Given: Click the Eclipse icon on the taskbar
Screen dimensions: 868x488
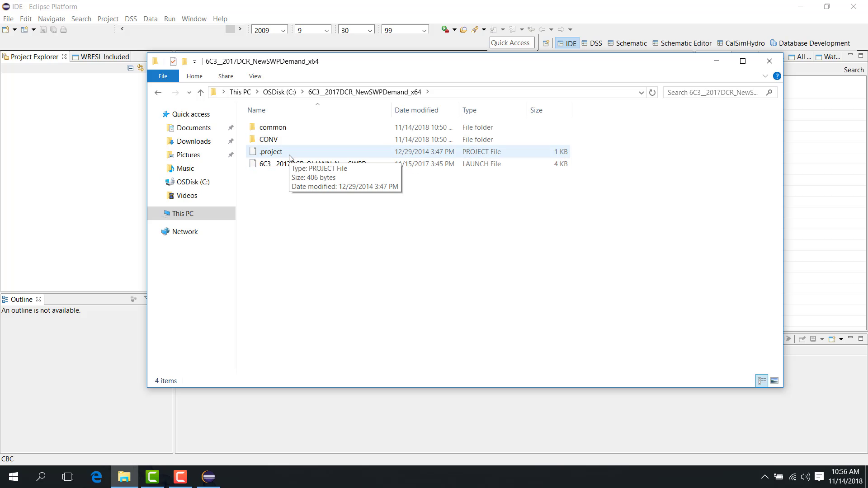Looking at the screenshot, I should [208, 477].
